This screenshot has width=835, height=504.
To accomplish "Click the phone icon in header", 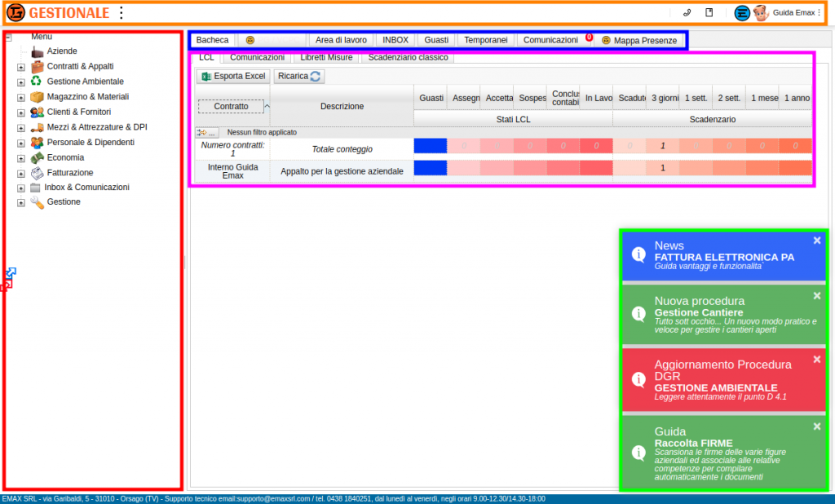I will (686, 13).
